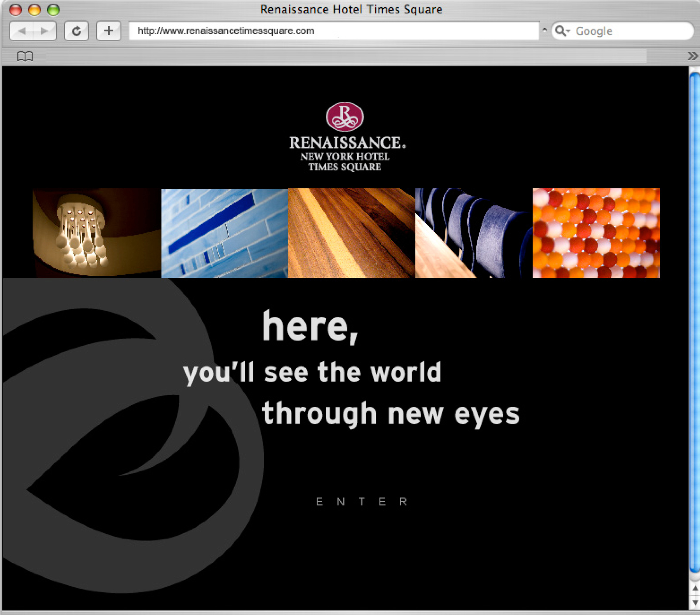
Task: Show more bookmarks bar items chevron
Action: pos(692,56)
